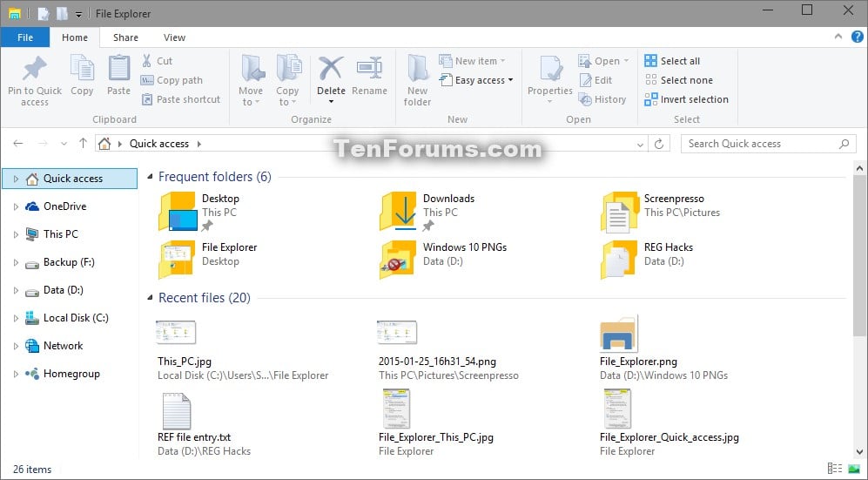Select the This_PC.jpg recent file
Screen dimensions: 868x480
point(242,350)
